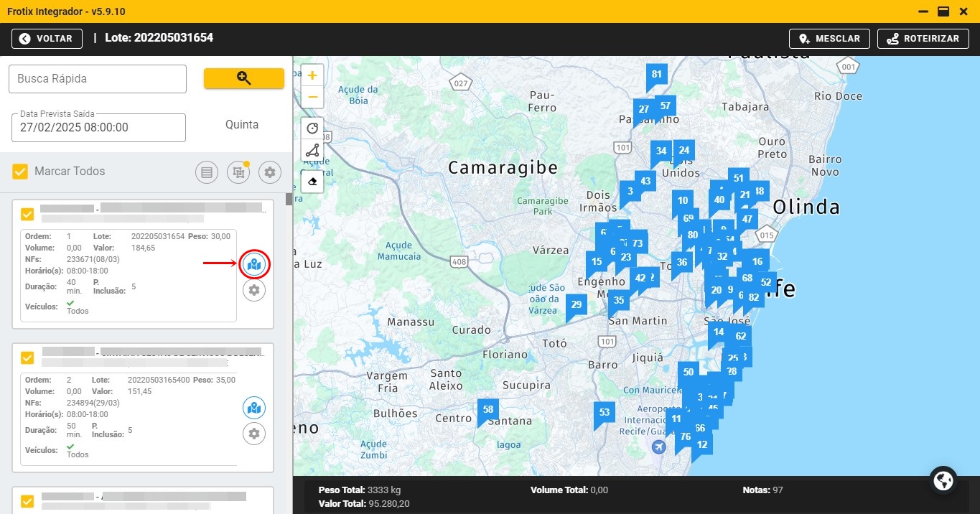Open gear settings for order 1 card
The image size is (980, 514).
coord(253,290)
